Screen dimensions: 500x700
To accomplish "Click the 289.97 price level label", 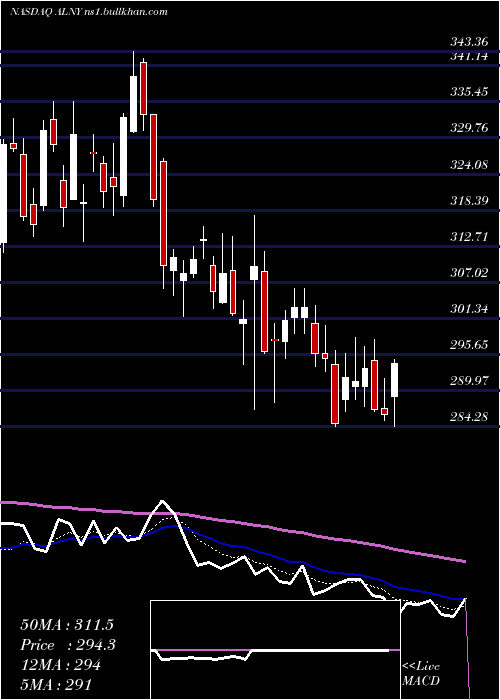I will (469, 381).
